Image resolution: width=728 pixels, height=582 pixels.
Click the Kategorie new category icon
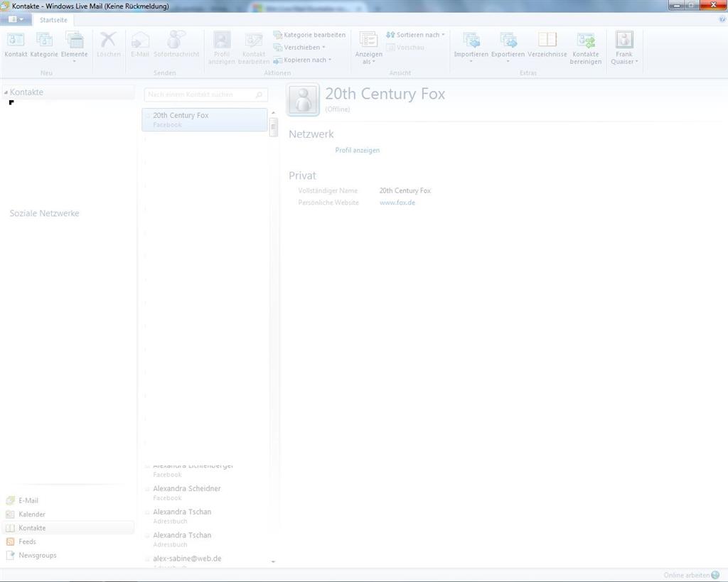[x=45, y=40]
